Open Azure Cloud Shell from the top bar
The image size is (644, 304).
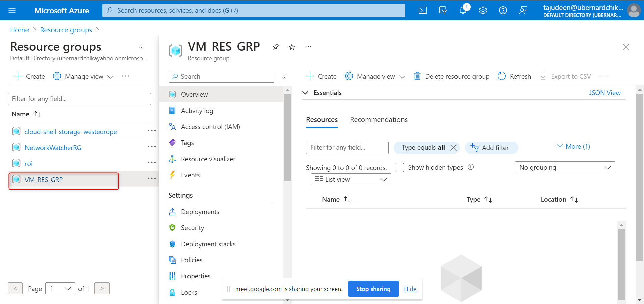click(422, 10)
